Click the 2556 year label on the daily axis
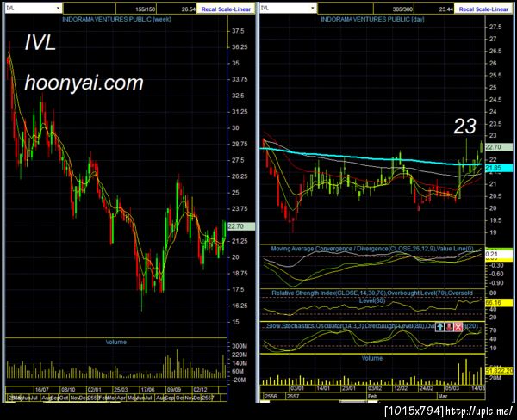This screenshot has width=517, height=420. click(x=271, y=396)
